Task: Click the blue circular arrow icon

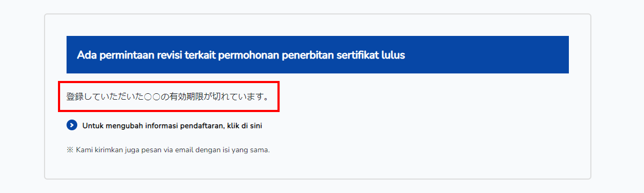Action: click(72, 125)
